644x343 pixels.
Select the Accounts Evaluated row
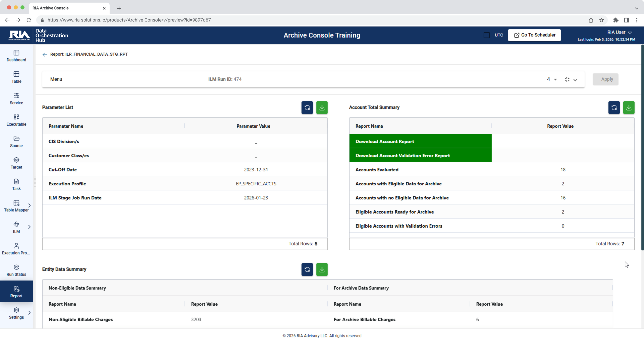point(492,170)
